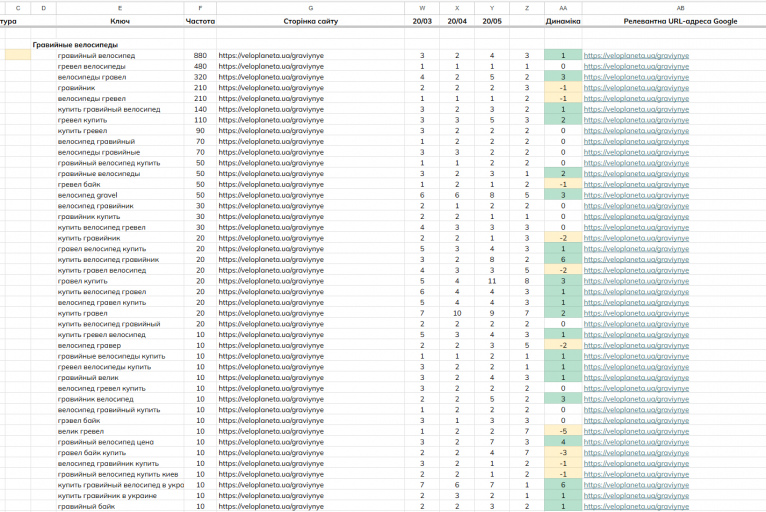The image size is (766, 512).
Task: Select column G header
Action: (310, 8)
